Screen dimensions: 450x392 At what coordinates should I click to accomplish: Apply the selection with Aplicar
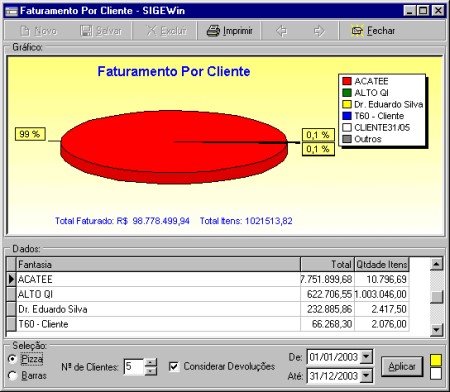tap(402, 366)
